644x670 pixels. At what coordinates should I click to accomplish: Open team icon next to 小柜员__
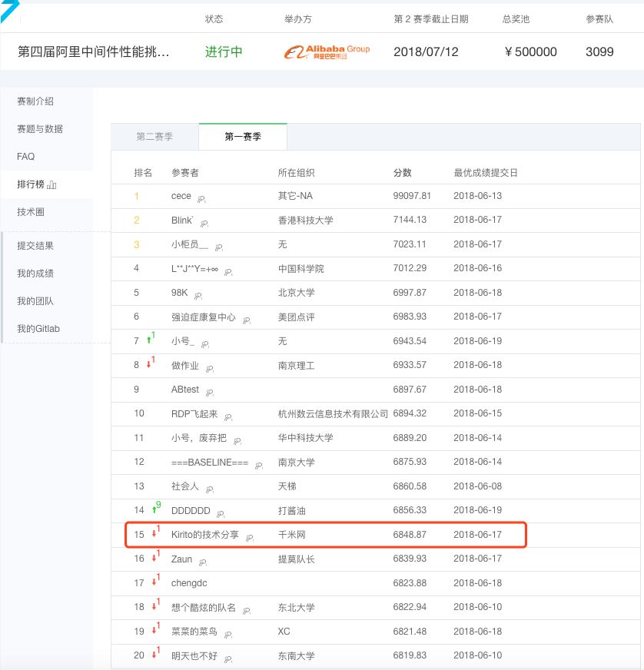click(x=219, y=247)
